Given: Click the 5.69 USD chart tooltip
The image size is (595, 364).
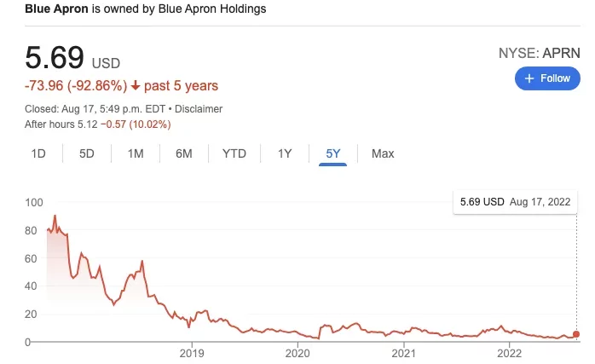Looking at the screenshot, I should point(514,202).
